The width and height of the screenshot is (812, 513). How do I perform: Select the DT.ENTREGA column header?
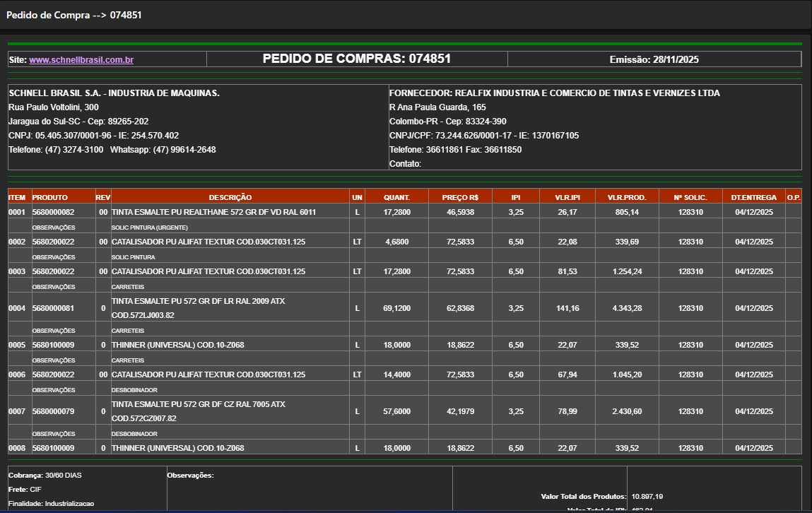[753, 198]
